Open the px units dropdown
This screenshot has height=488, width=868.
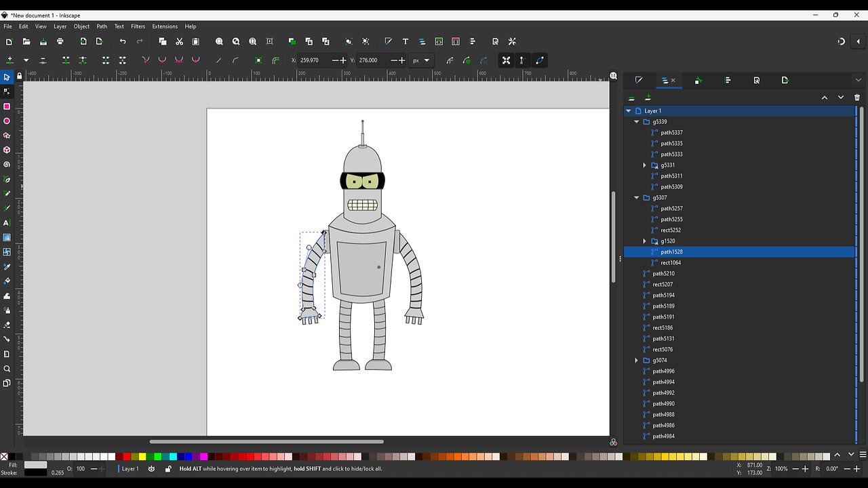tap(421, 60)
